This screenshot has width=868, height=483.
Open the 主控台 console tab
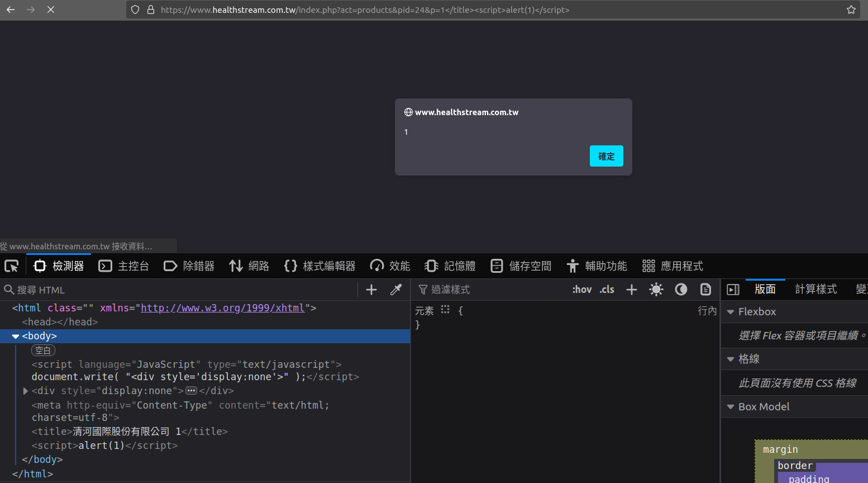point(123,266)
